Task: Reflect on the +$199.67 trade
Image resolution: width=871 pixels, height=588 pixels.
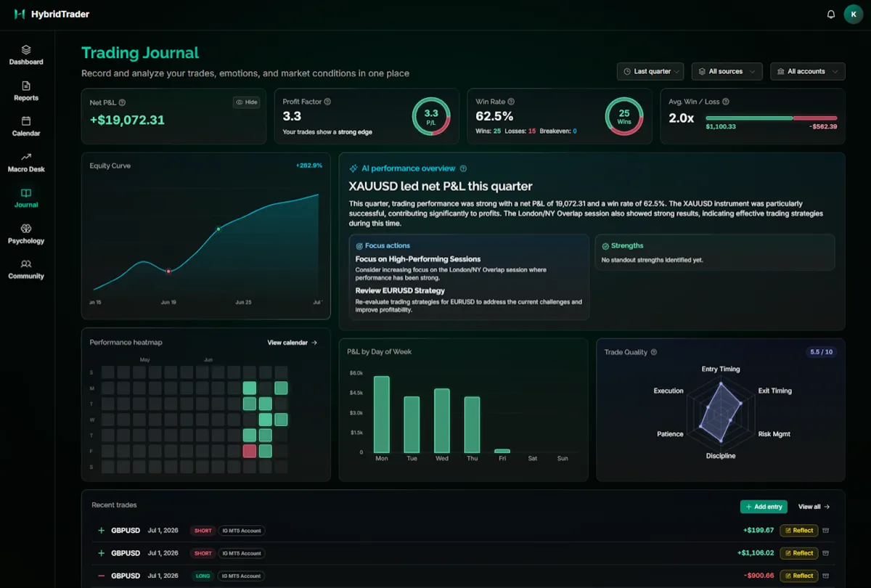Action: point(798,531)
